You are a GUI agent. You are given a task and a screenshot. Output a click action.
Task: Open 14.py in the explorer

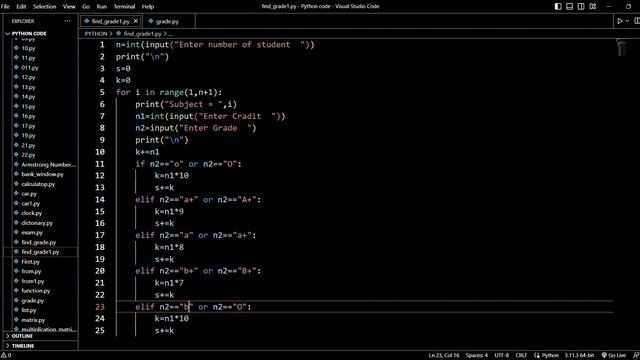click(x=28, y=97)
